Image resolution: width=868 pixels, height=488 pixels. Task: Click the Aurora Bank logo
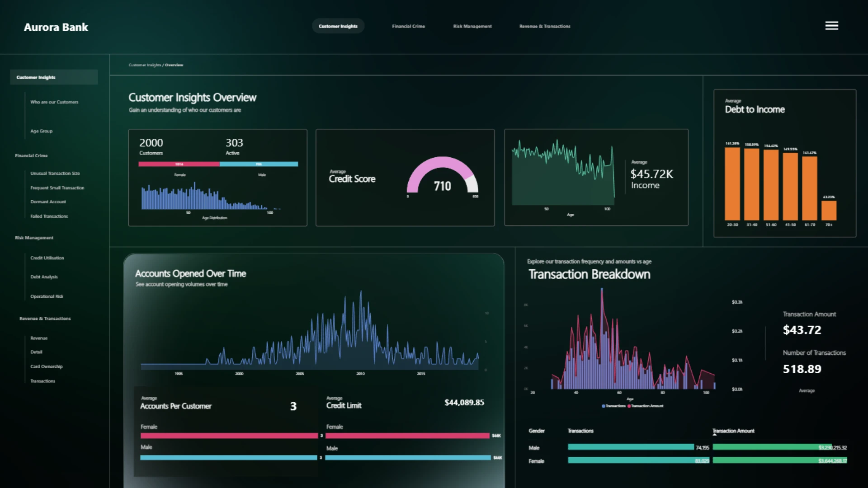coord(56,27)
